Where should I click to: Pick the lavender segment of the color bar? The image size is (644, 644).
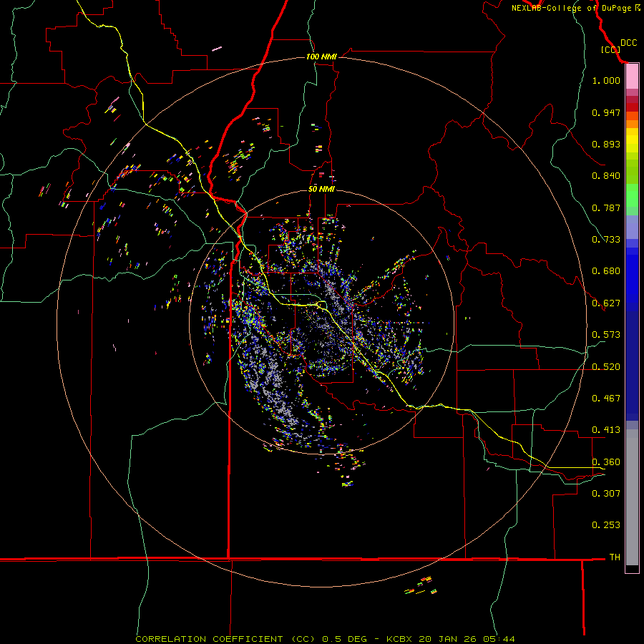pos(632,227)
